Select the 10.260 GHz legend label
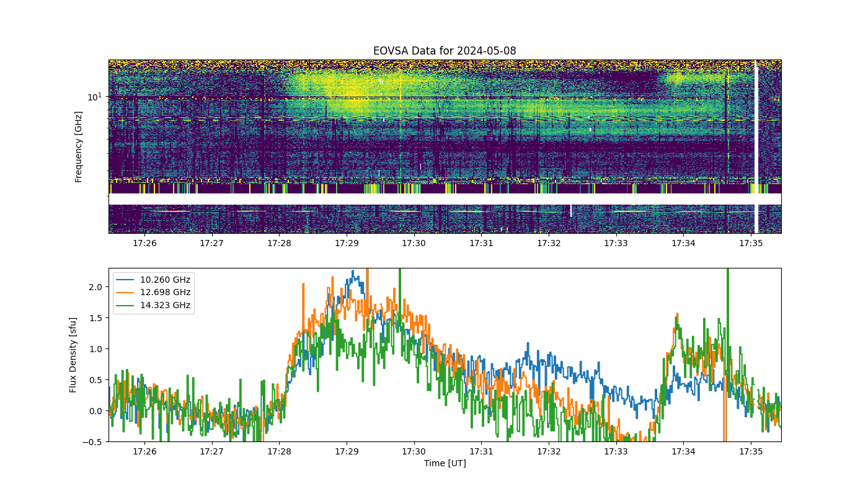This screenshot has width=868, height=496. [166, 279]
